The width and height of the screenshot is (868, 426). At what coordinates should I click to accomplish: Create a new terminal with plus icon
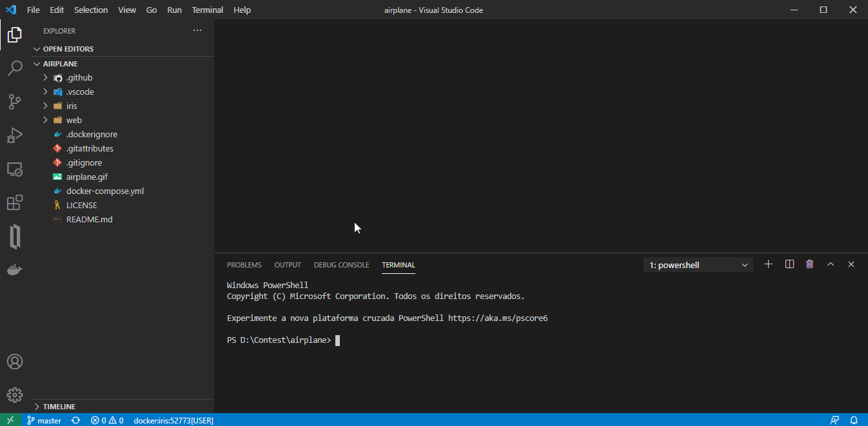tap(768, 264)
